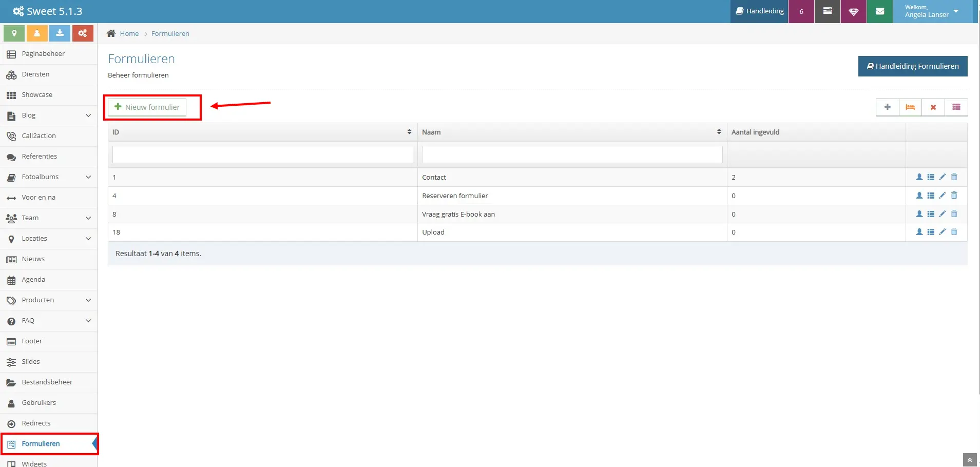Viewport: 980px width, 467px height.
Task: Sort table by Naam column arrows
Action: coord(719,132)
